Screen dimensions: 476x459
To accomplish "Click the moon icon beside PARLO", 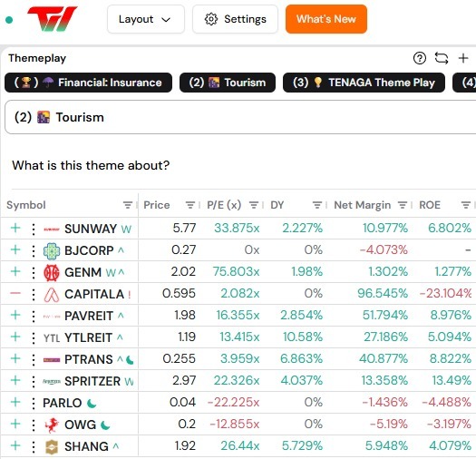I will [x=92, y=404].
